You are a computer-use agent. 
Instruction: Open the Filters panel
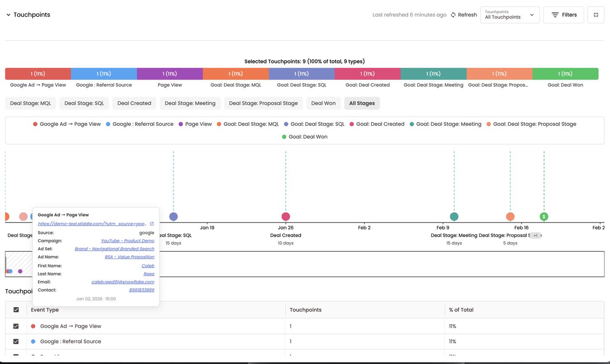tap(563, 15)
